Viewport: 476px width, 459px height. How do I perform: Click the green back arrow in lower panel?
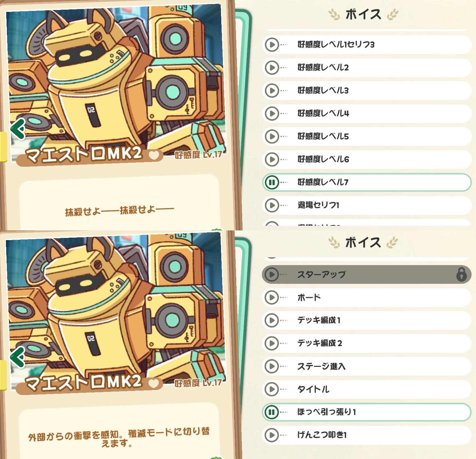18,357
